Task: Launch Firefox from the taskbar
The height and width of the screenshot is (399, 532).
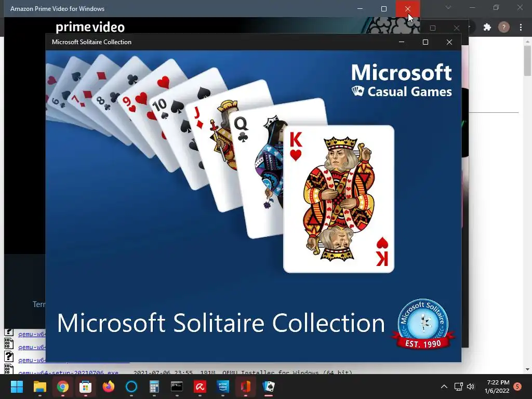Action: [x=108, y=387]
